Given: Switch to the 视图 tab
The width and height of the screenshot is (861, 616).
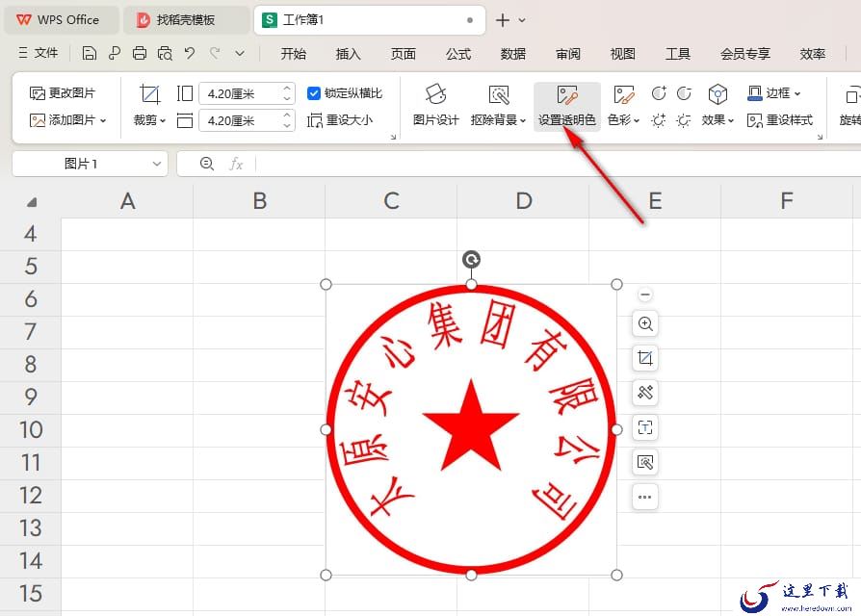Looking at the screenshot, I should [623, 54].
